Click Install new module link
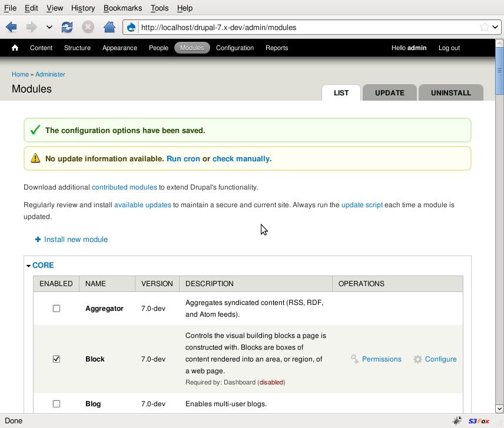Screen dimensions: 504x428 pyautogui.click(x=75, y=240)
